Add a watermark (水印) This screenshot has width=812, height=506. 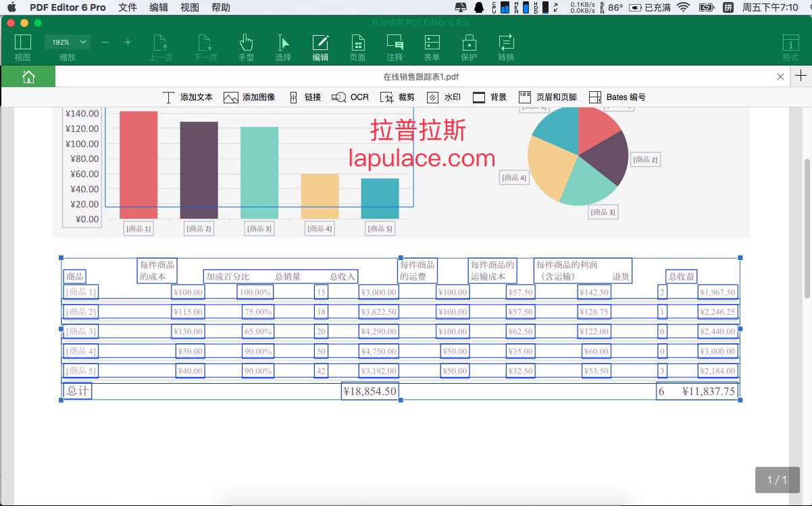444,97
